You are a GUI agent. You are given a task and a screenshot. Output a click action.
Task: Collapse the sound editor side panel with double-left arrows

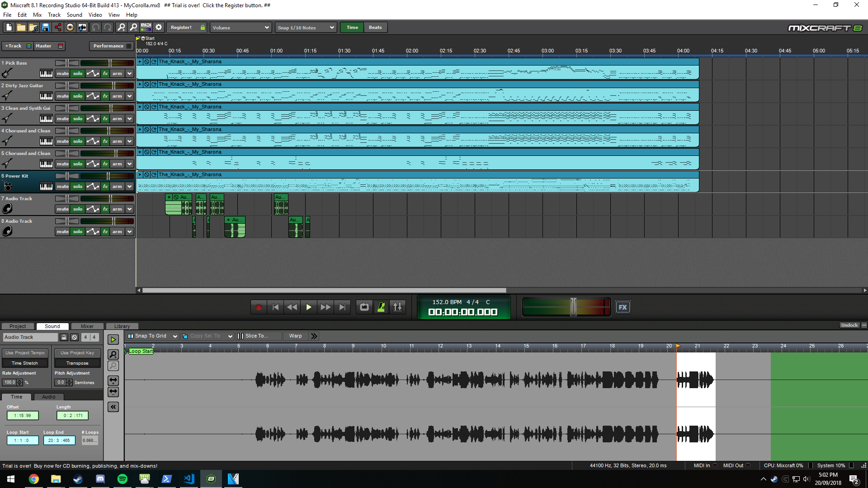tap(113, 407)
